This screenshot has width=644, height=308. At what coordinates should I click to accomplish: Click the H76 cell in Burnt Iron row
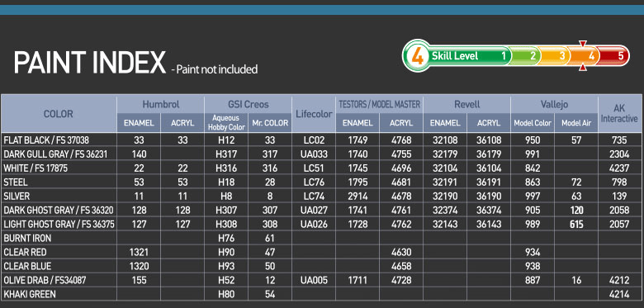point(226,238)
